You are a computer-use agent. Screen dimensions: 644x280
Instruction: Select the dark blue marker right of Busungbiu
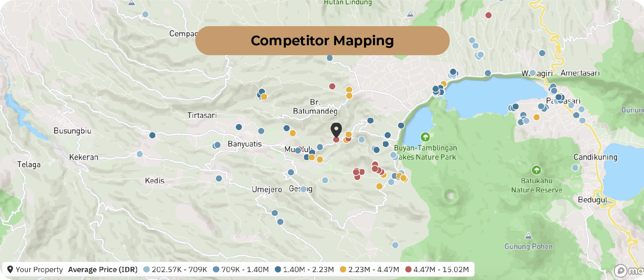tap(152, 135)
